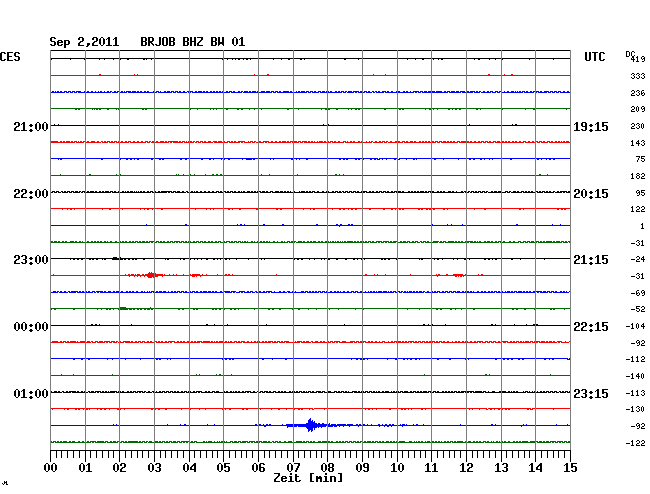Click the large blue seismic event burst
Screen dimensions: 650x494
click(x=310, y=425)
